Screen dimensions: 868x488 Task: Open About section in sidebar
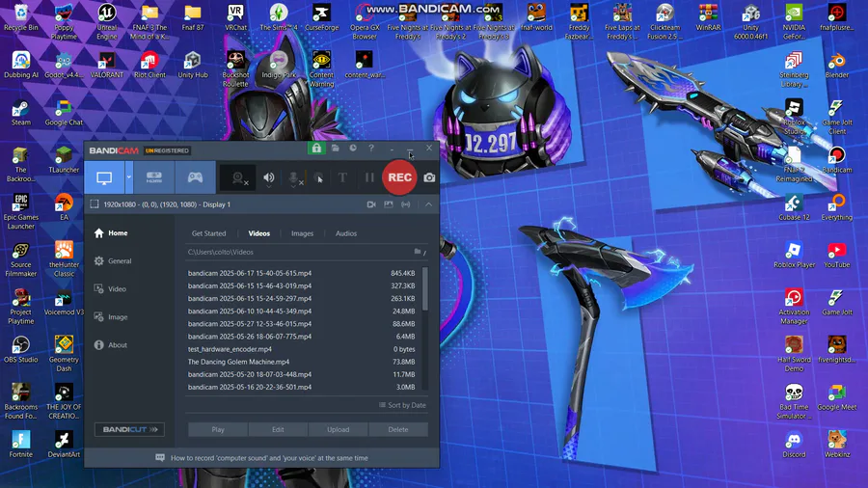(x=111, y=344)
